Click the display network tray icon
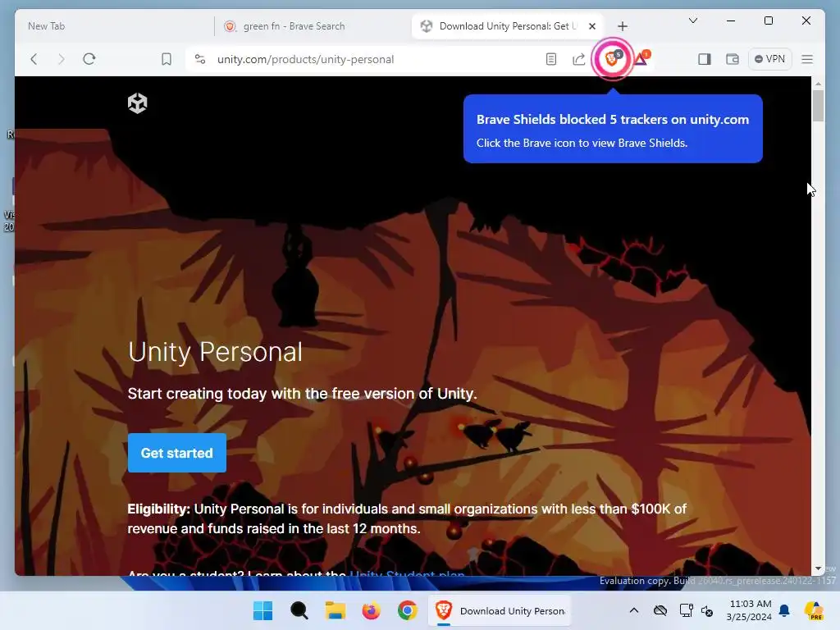 click(687, 610)
